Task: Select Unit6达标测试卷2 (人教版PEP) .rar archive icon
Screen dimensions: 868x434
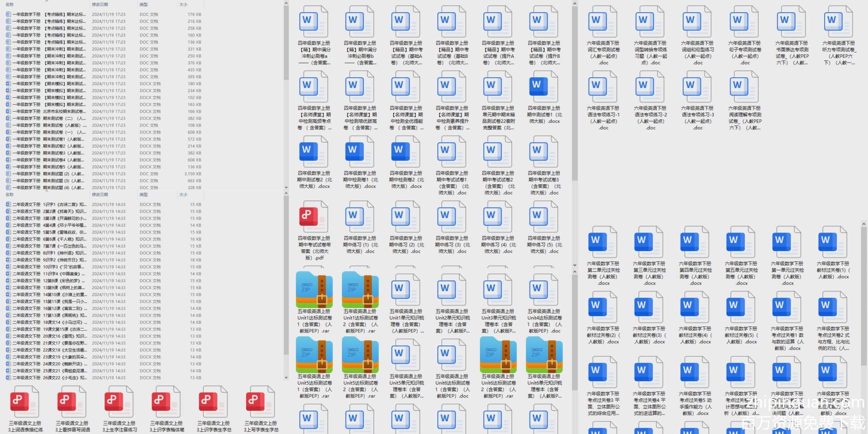Action: [x=498, y=355]
